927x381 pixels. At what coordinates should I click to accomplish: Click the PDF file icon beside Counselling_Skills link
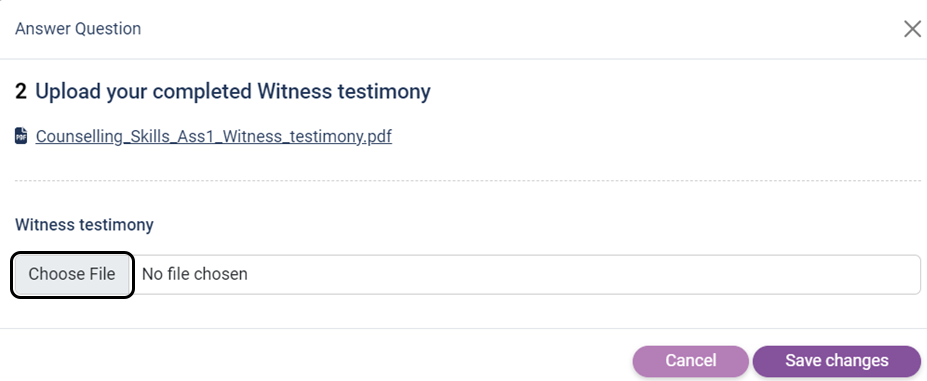(x=21, y=136)
